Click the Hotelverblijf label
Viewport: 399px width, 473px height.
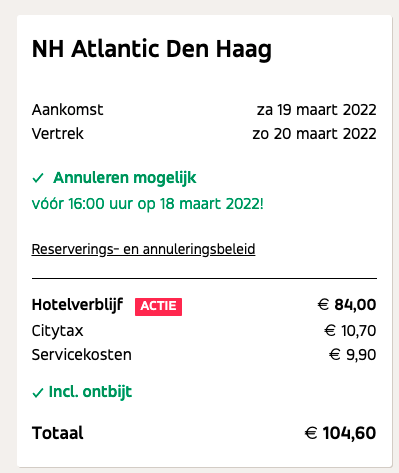click(77, 305)
